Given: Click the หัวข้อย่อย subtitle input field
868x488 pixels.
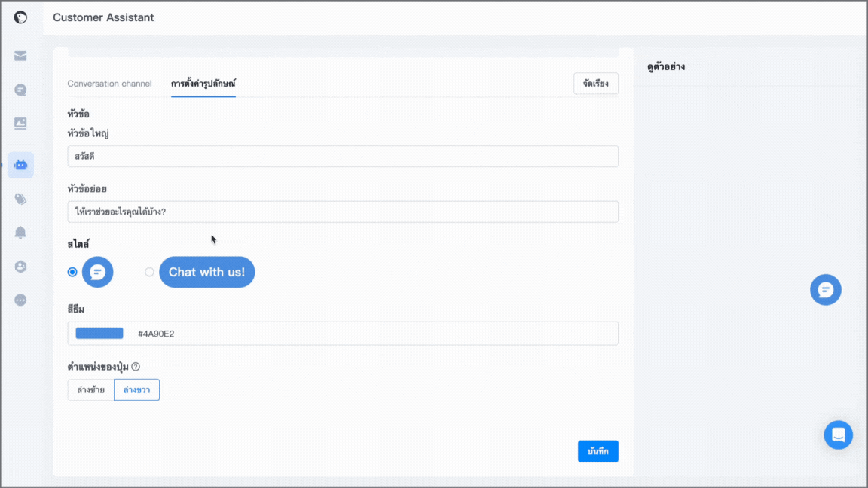Looking at the screenshot, I should pos(343,212).
